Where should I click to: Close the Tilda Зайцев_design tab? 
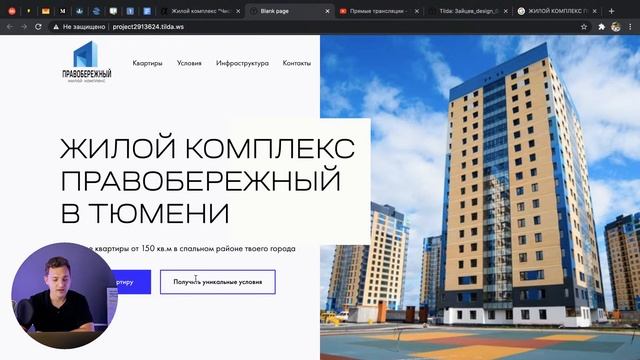pyautogui.click(x=506, y=11)
